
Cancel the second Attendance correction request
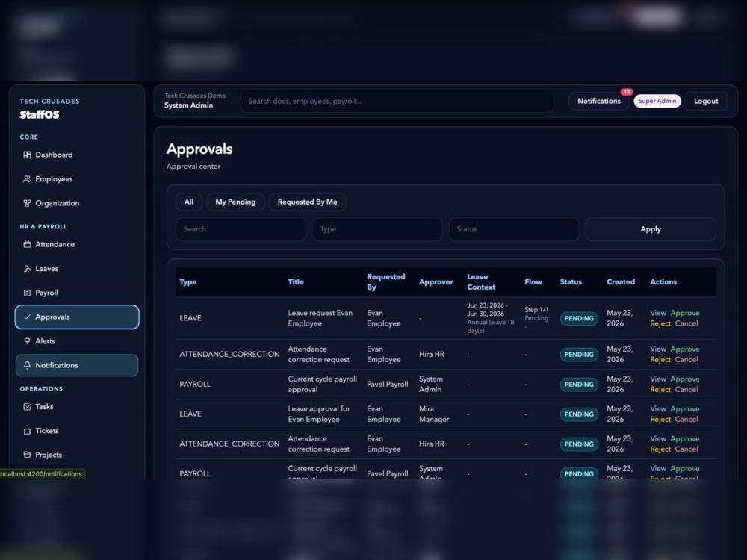pyautogui.click(x=686, y=449)
